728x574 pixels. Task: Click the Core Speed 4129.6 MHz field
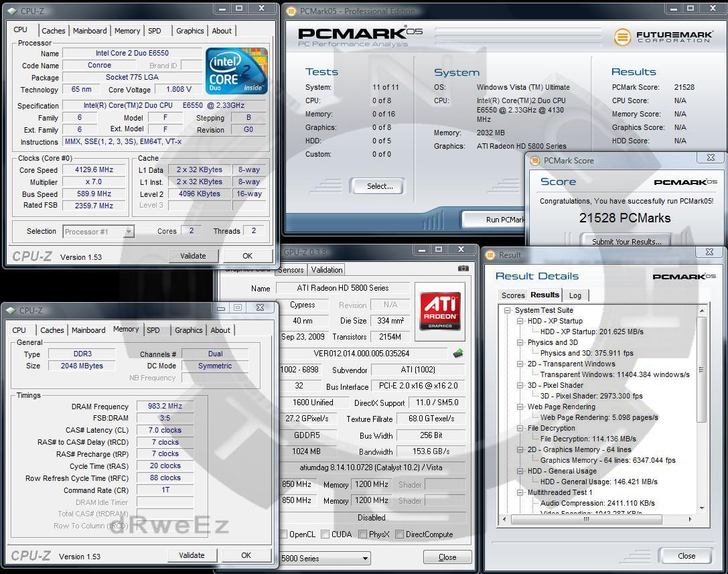tap(94, 170)
